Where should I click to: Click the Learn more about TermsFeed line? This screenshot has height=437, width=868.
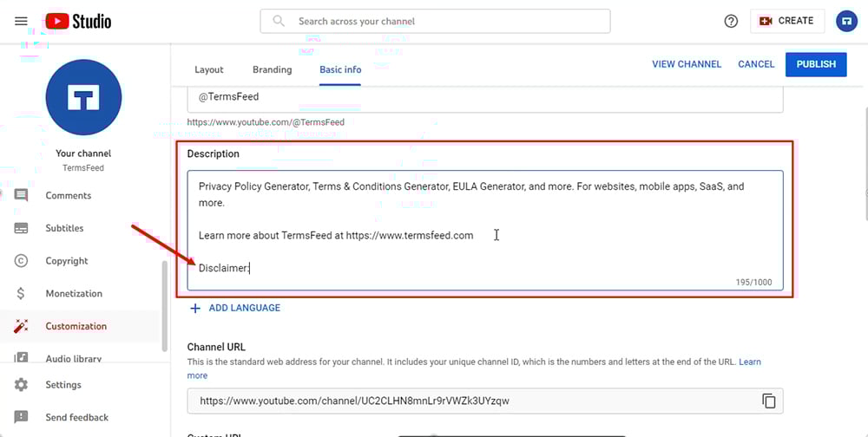click(x=336, y=236)
